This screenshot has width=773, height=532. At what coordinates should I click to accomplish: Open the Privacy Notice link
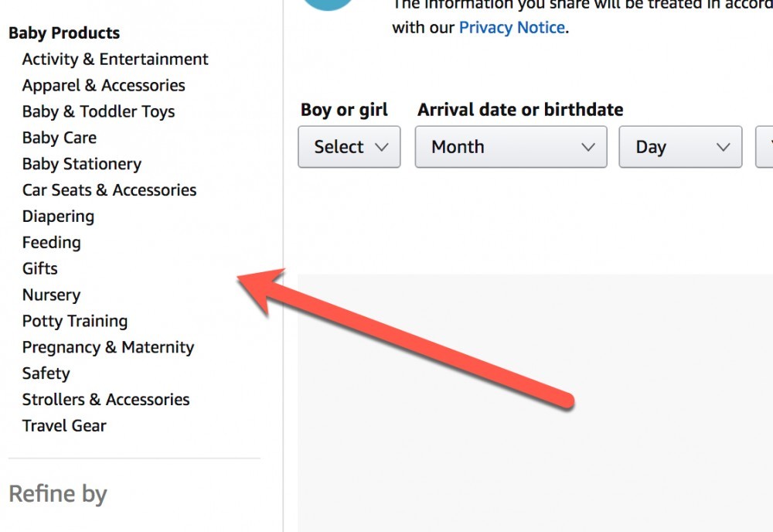[512, 27]
